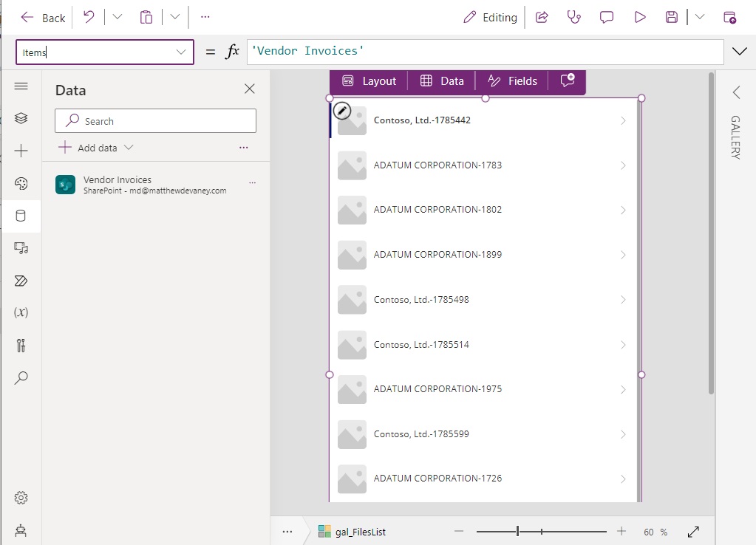The image size is (756, 545).
Task: Preview the app with Play button
Action: pos(640,17)
